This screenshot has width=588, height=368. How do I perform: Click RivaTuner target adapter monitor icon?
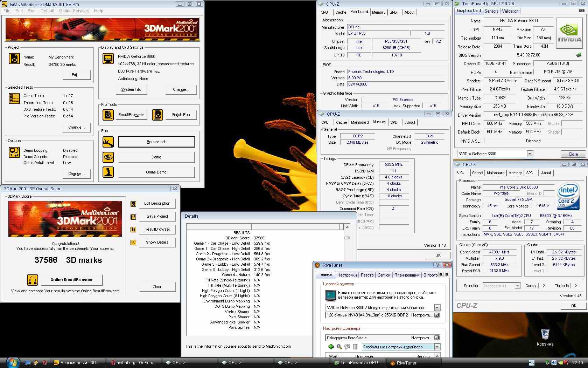(330, 295)
